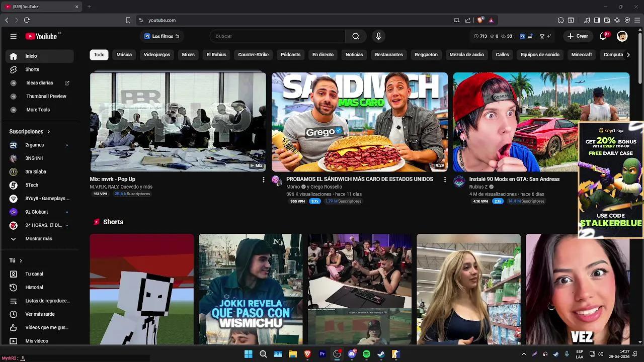
Task: Open Discord from the taskbar
Action: 352,354
